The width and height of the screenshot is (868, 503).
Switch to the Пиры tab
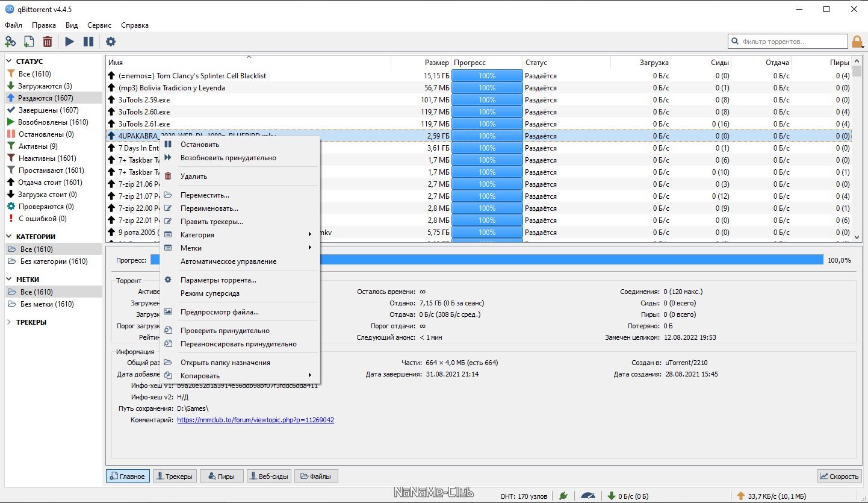click(x=222, y=476)
